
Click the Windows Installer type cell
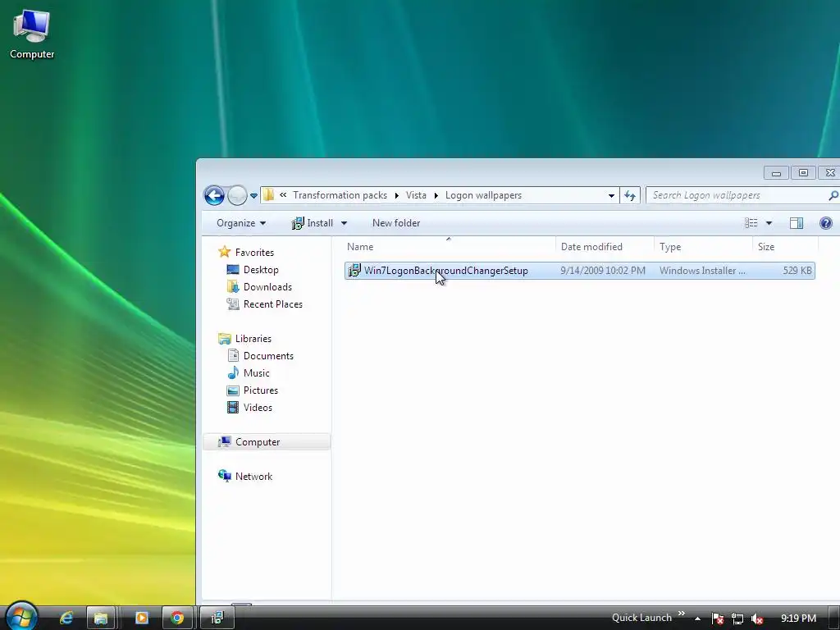(702, 271)
